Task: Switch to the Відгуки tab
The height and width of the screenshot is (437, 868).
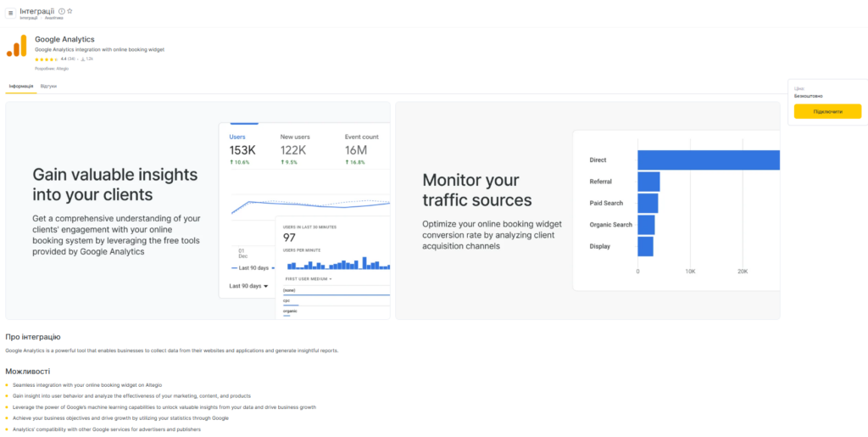Action: [x=49, y=87]
